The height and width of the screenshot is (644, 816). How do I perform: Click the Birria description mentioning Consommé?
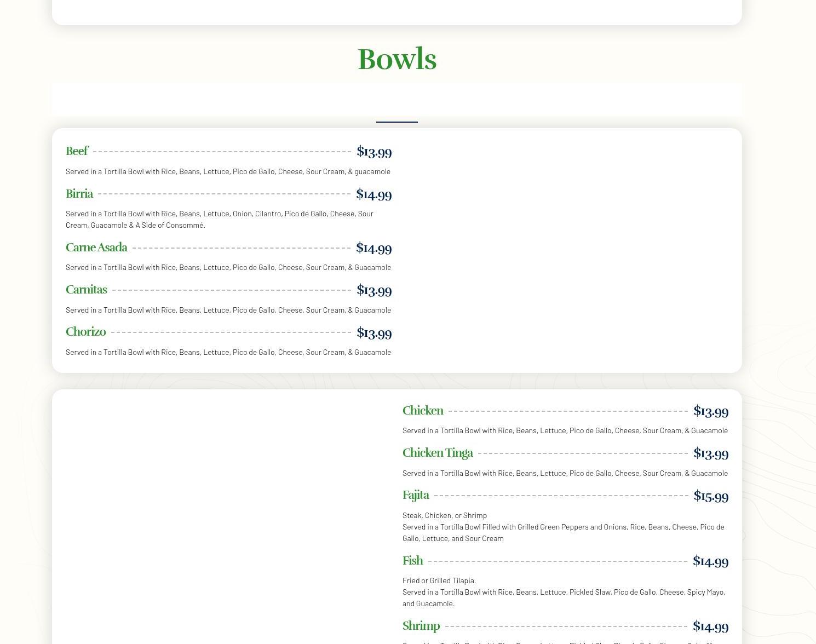[219, 219]
